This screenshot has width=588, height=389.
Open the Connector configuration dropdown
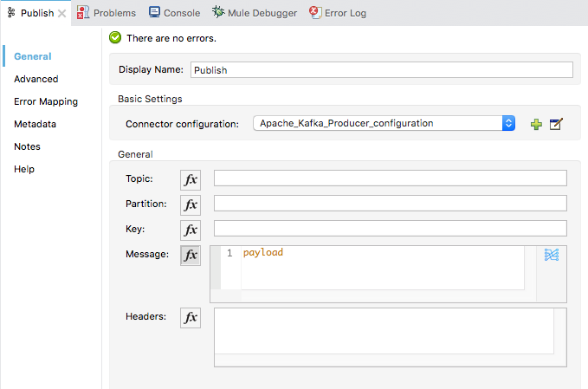508,123
